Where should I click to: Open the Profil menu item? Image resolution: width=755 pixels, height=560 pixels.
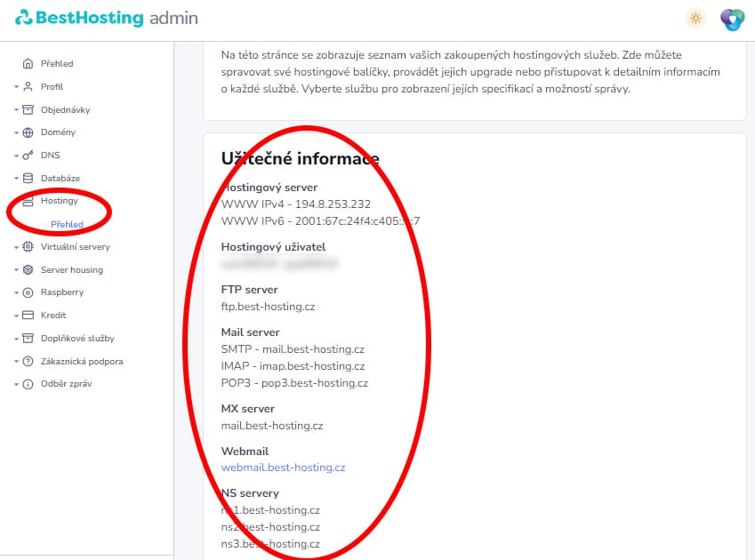(x=52, y=86)
